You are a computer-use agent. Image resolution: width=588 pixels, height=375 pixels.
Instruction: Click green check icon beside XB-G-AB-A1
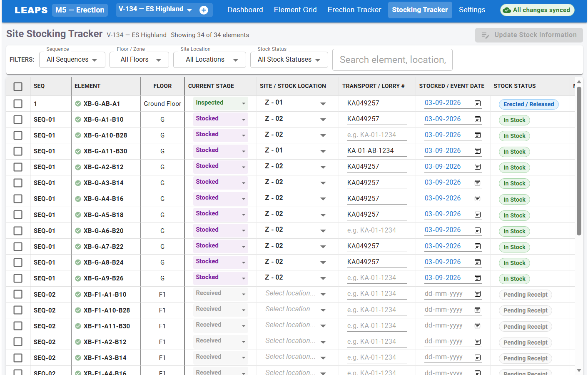[78, 104]
